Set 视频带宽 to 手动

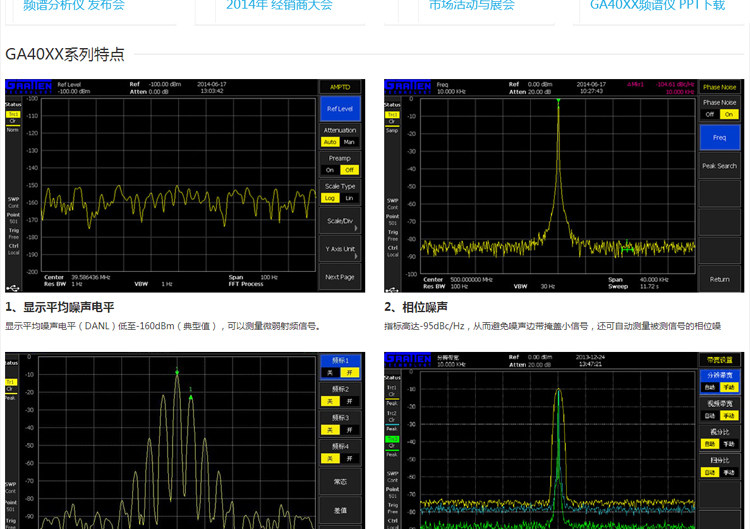point(729,416)
